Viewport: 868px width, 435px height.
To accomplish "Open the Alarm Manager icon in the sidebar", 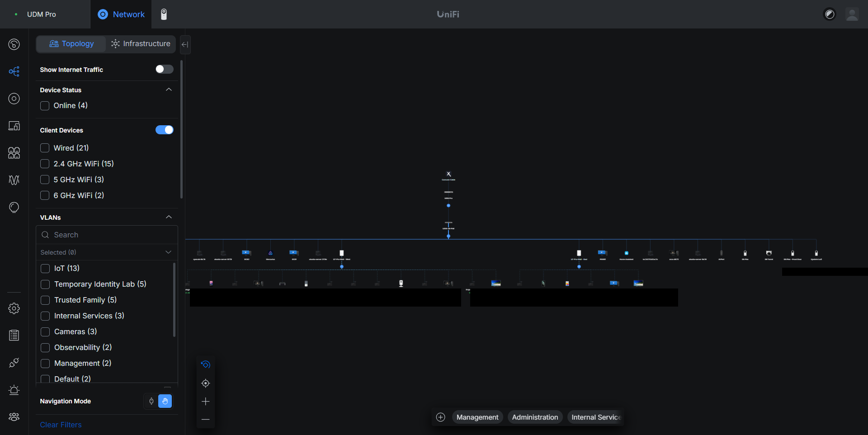I will [x=14, y=390].
